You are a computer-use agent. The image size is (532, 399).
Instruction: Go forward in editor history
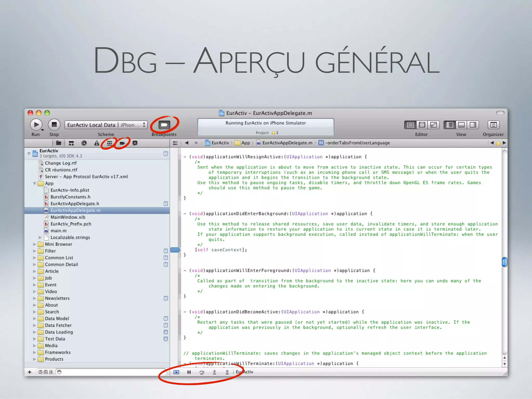pyautogui.click(x=197, y=143)
